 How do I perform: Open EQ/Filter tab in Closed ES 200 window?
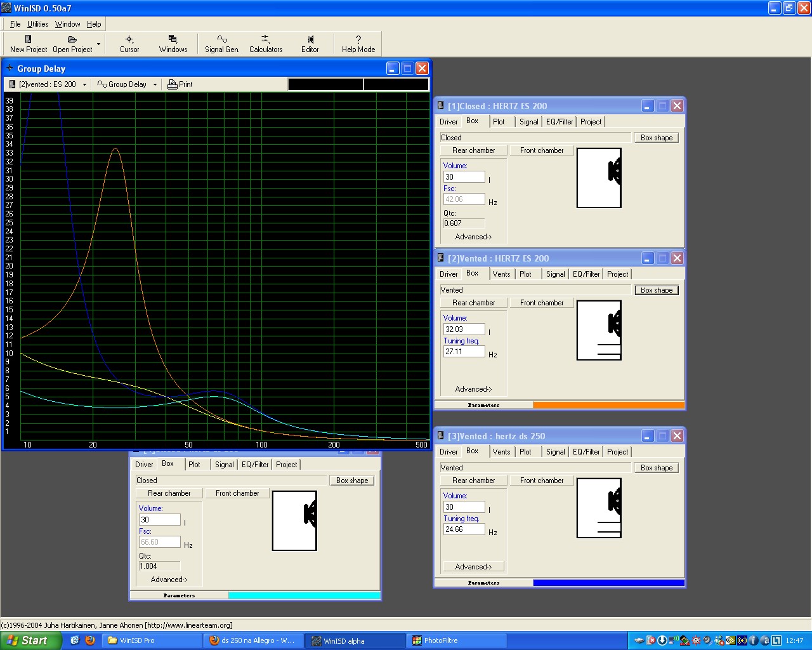[x=559, y=122]
